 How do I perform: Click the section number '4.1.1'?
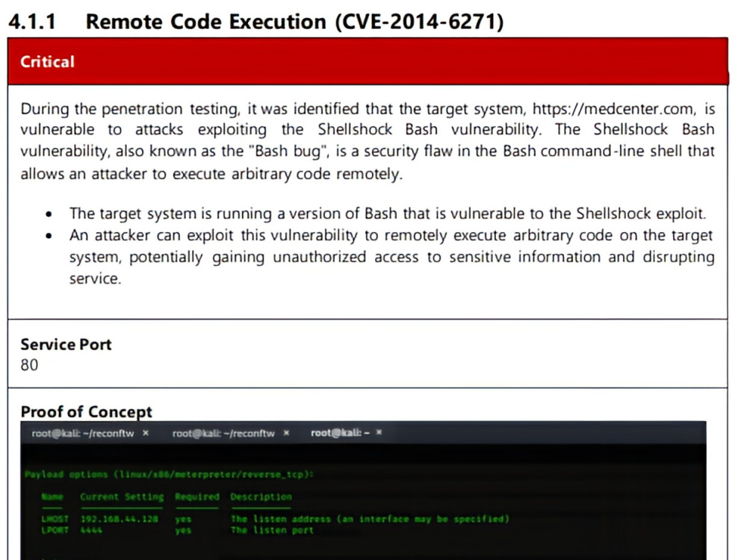pyautogui.click(x=32, y=22)
